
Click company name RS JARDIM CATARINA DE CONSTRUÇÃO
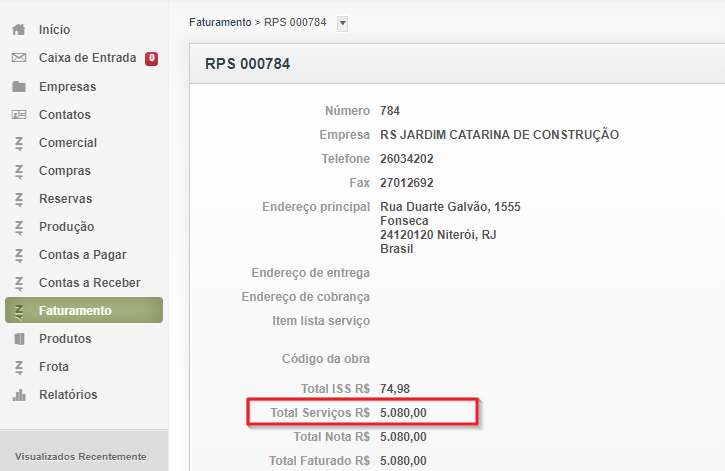(x=499, y=135)
